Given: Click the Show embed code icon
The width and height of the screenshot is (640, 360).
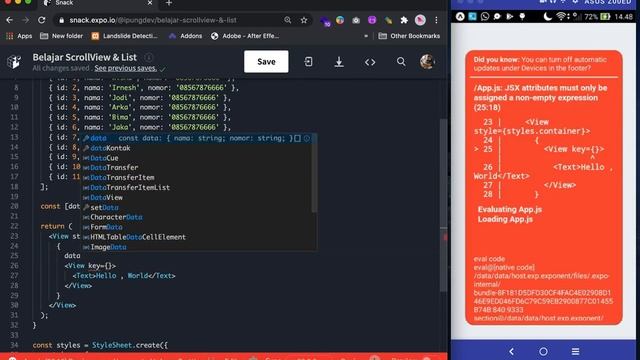Looking at the screenshot, I should (x=370, y=62).
